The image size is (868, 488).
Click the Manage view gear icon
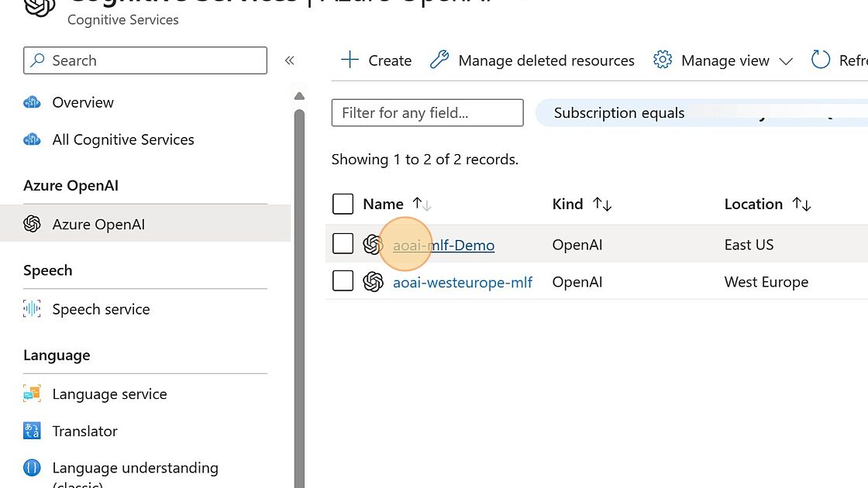click(663, 60)
